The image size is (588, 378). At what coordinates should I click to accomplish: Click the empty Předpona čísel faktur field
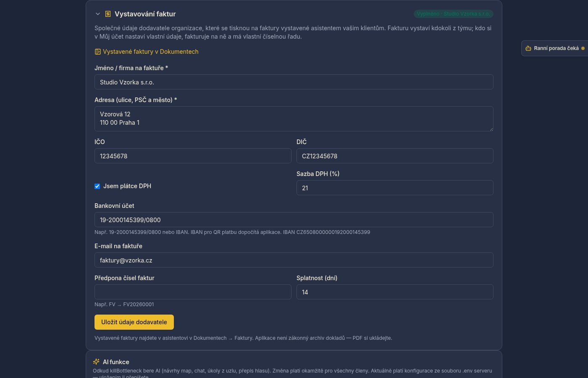pyautogui.click(x=193, y=292)
